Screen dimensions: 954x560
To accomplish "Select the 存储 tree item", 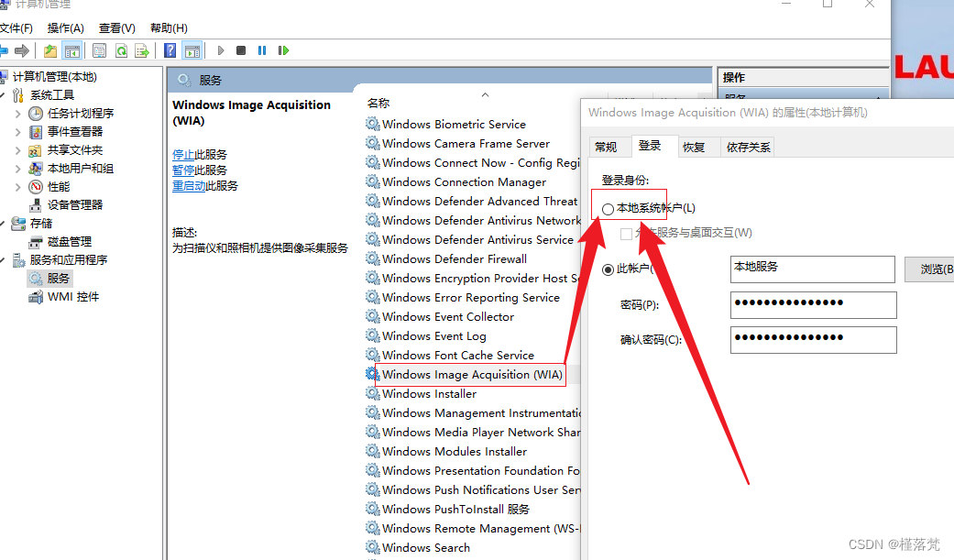I will [x=40, y=224].
